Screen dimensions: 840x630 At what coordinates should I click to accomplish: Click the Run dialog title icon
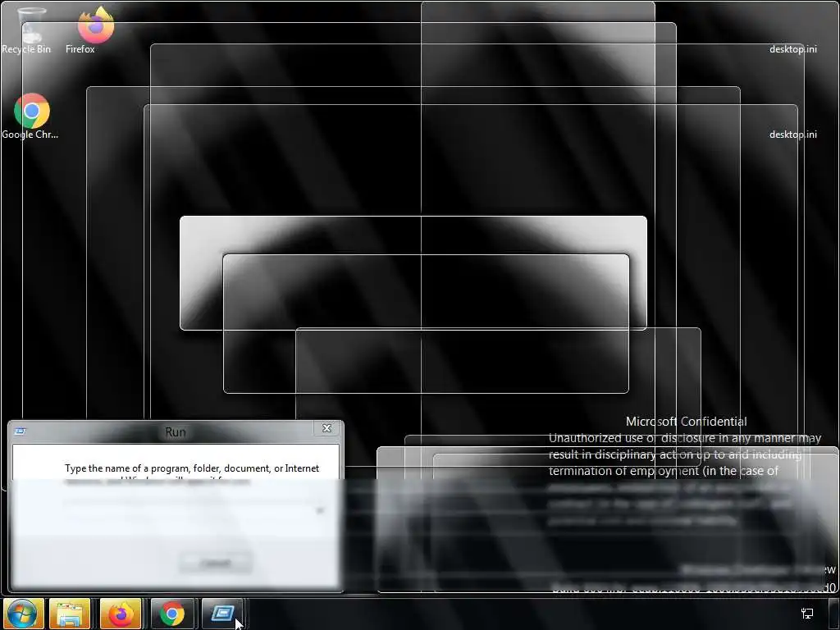tap(20, 431)
